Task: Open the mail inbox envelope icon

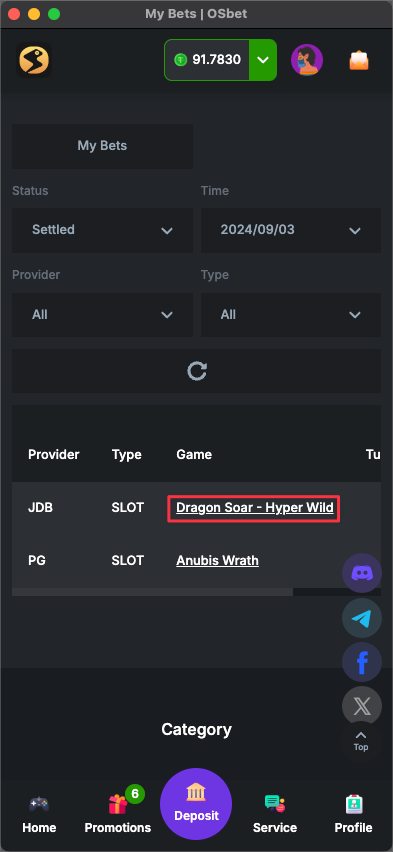Action: click(x=359, y=60)
